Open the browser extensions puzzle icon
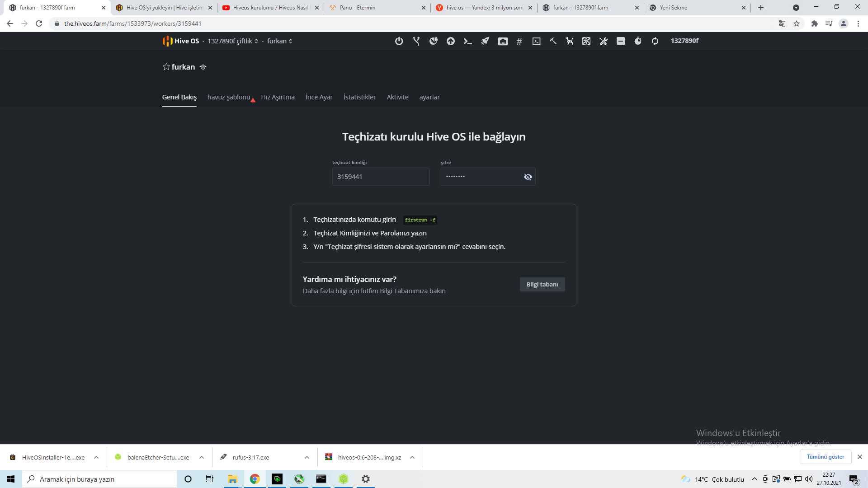Image resolution: width=868 pixels, height=488 pixels. (815, 23)
